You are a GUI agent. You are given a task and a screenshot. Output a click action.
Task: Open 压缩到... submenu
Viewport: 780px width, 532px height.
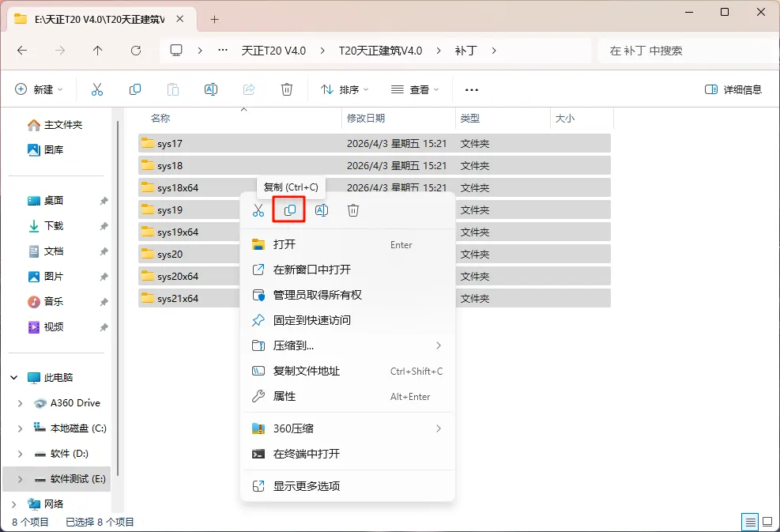(x=347, y=346)
